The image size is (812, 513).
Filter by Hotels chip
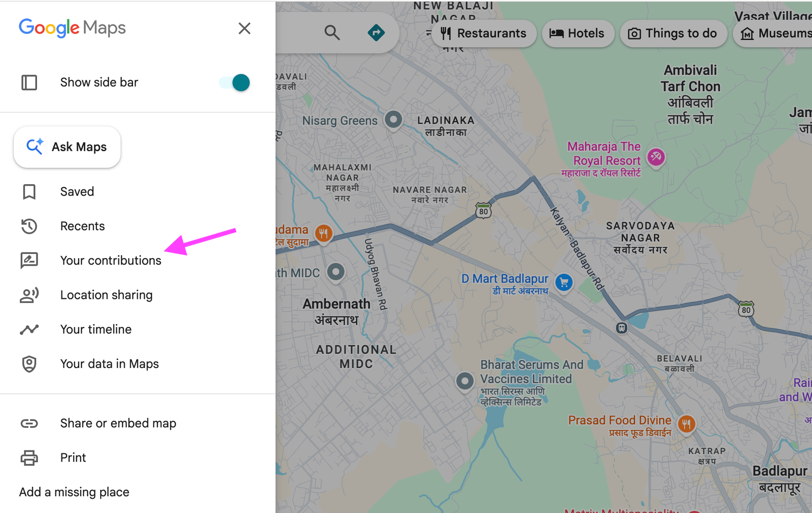coord(578,33)
